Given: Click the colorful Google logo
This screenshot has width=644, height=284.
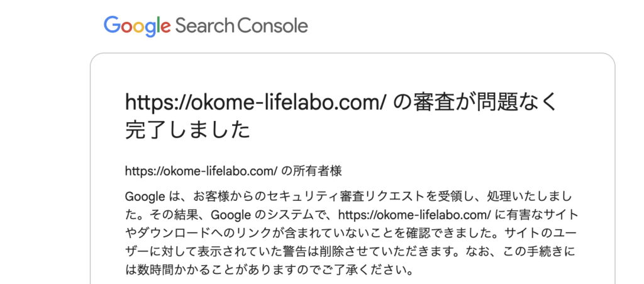Looking at the screenshot, I should pyautogui.click(x=137, y=26).
